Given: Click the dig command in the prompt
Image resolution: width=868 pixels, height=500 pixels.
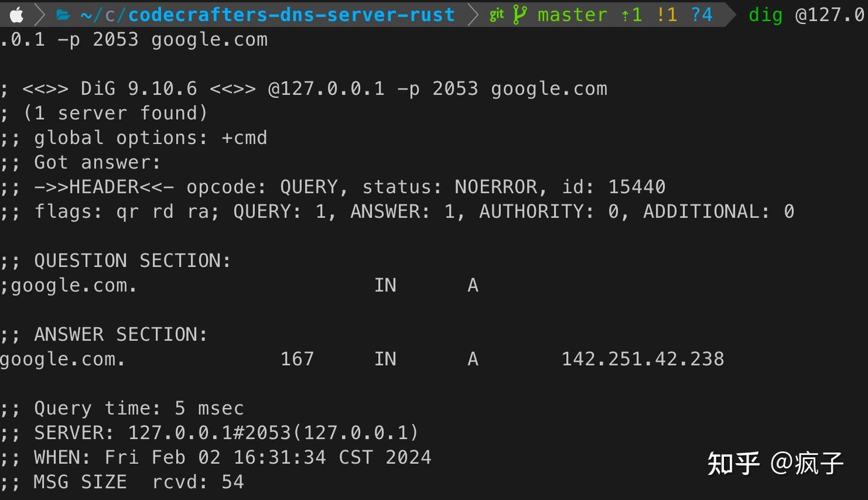Looking at the screenshot, I should (766, 14).
